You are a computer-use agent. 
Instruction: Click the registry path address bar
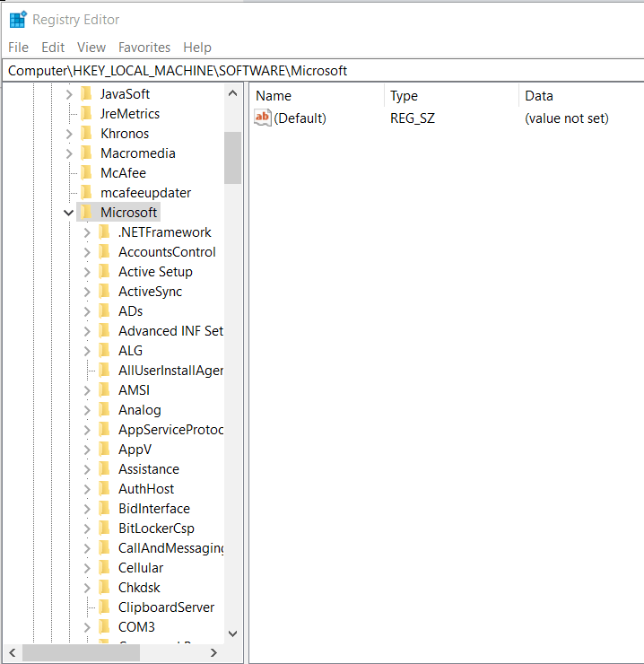click(x=324, y=71)
